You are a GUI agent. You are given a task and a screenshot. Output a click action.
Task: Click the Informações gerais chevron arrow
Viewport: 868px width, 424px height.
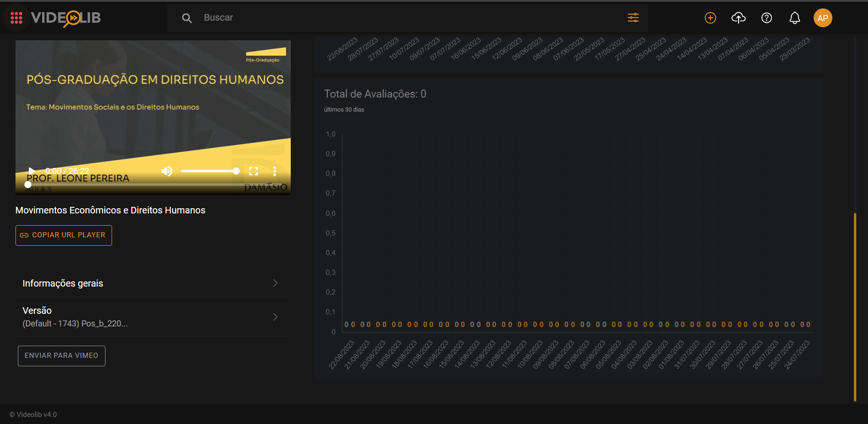(x=275, y=283)
